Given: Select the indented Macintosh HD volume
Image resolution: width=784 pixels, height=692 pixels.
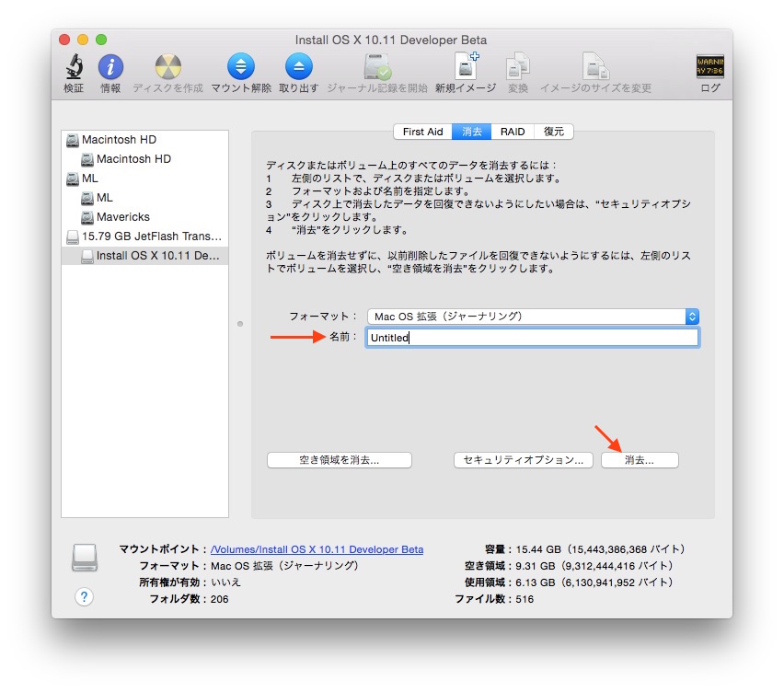Looking at the screenshot, I should click(145, 159).
